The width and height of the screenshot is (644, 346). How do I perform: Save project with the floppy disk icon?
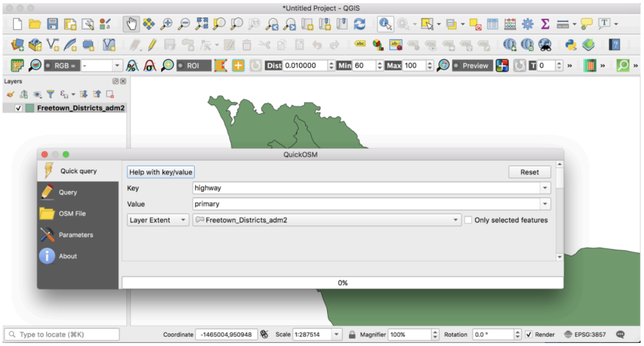(52, 24)
